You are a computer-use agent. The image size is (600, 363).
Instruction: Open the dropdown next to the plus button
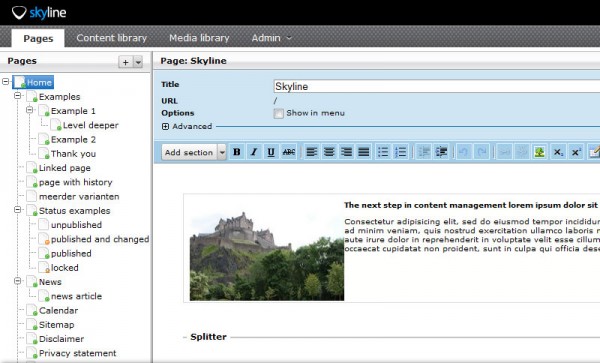point(138,62)
